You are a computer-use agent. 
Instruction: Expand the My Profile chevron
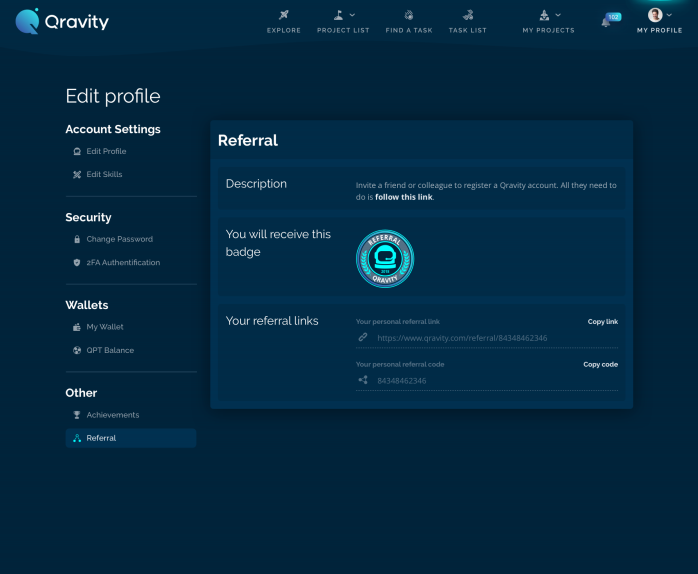pos(669,15)
